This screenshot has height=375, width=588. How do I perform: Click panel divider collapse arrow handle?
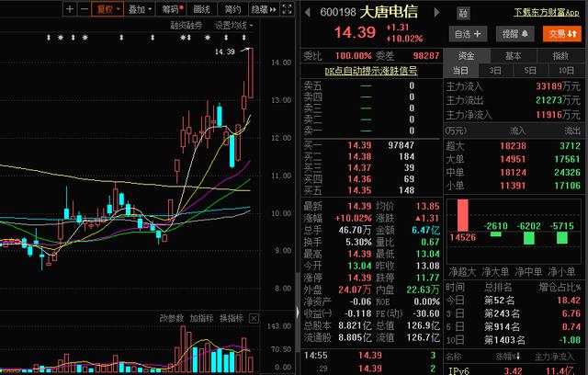point(298,312)
